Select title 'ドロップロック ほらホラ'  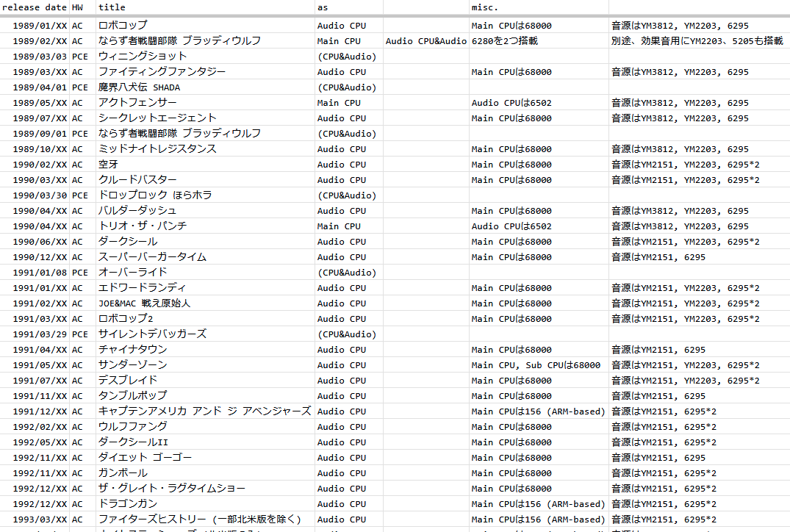coord(155,195)
